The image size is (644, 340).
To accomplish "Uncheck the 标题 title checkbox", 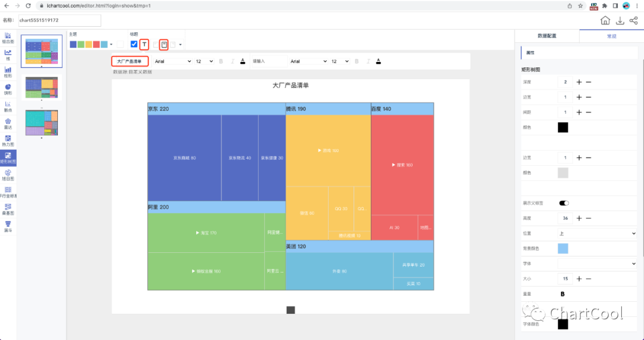I will [x=134, y=44].
